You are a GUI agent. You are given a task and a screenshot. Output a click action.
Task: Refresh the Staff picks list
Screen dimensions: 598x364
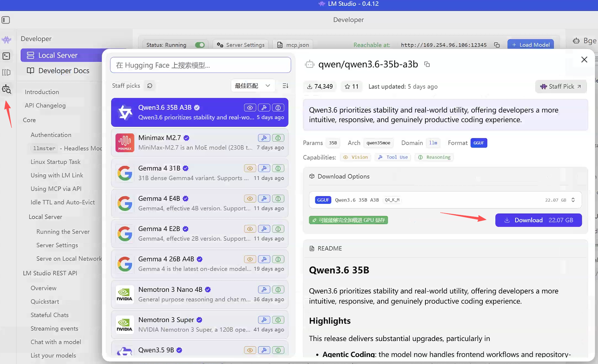coord(150,86)
